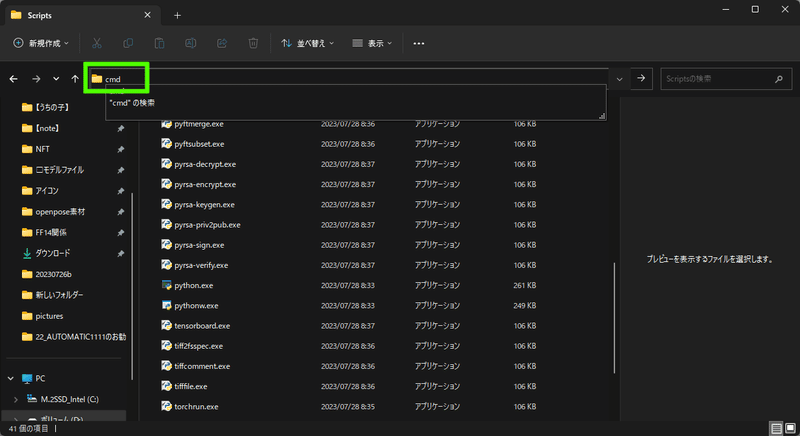The height and width of the screenshot is (436, 800).
Task: Click the python.exe file icon
Action: pyautogui.click(x=166, y=285)
